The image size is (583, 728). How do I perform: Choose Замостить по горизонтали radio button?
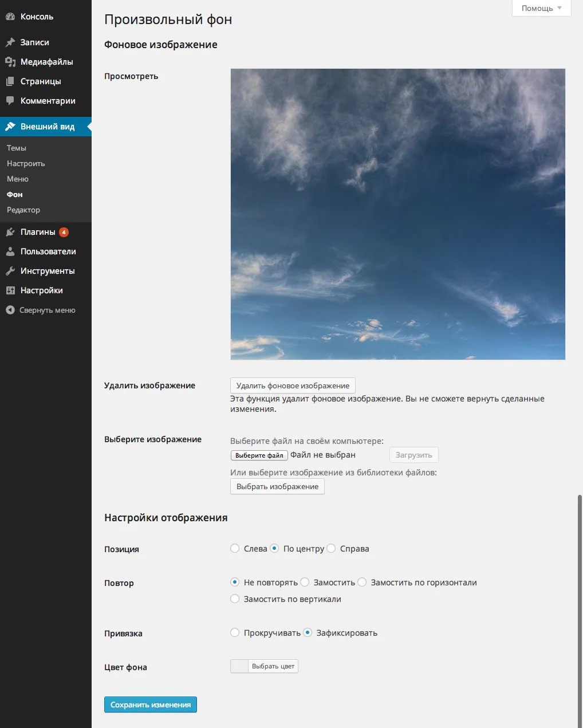click(362, 582)
